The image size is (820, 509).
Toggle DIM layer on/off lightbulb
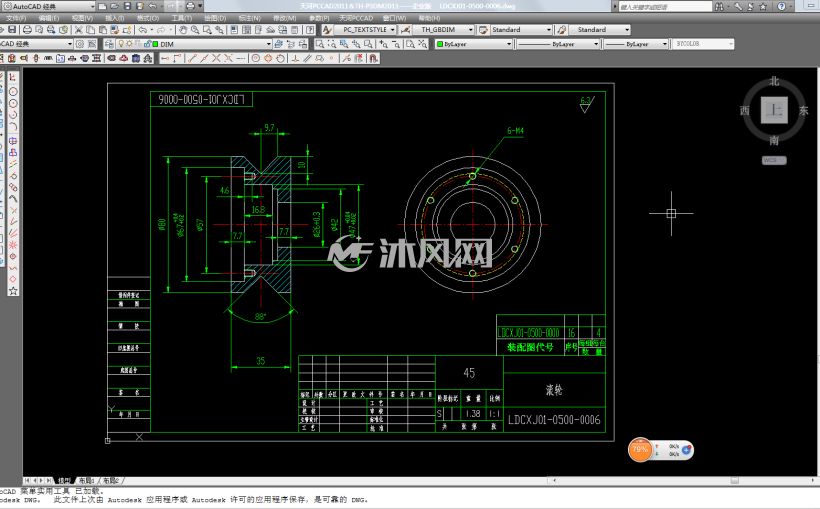[121, 44]
